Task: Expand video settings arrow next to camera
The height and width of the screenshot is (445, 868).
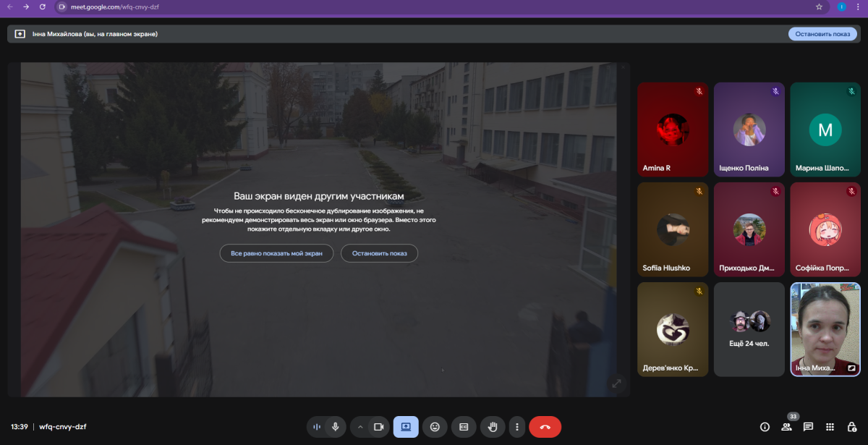Action: coord(360,427)
